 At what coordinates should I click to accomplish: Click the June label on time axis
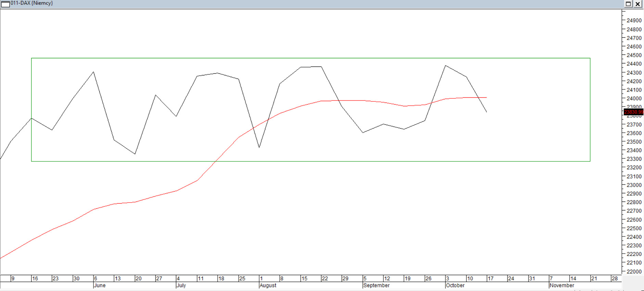(x=100, y=285)
